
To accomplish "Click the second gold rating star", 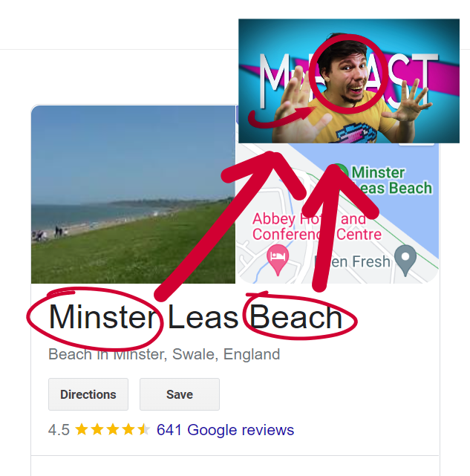I will coord(97,430).
